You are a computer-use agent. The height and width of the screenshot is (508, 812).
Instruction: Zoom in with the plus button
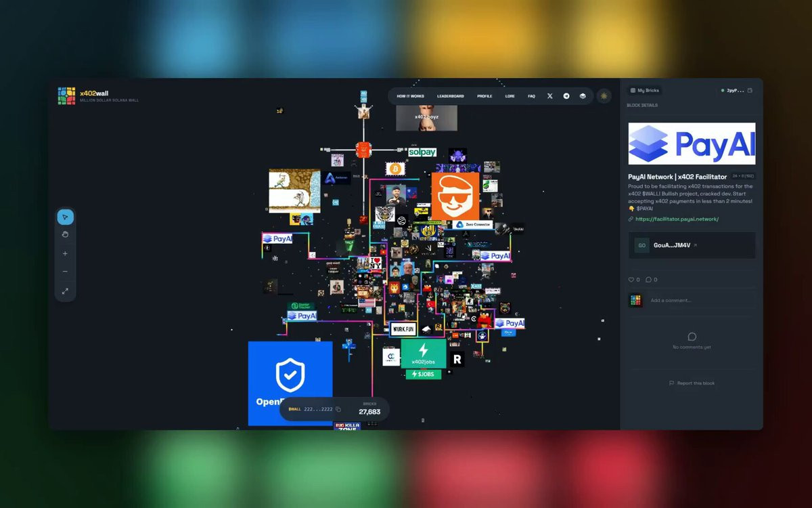click(65, 253)
